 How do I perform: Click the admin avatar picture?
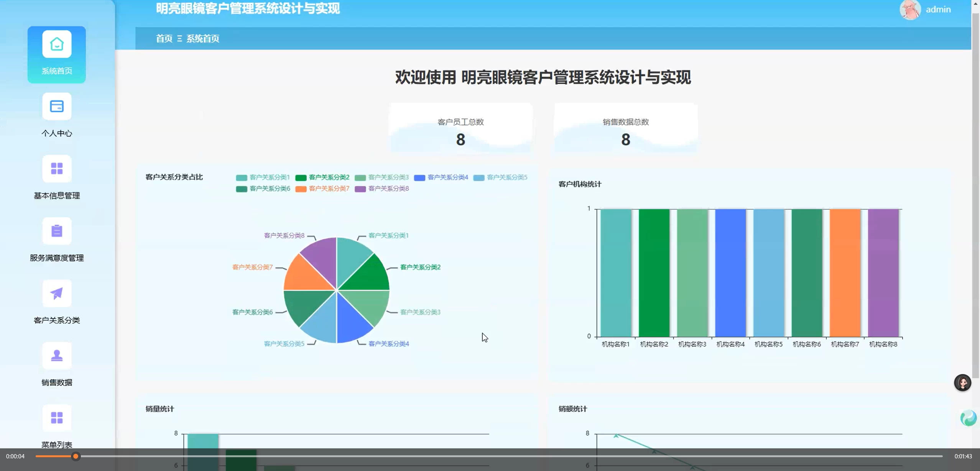click(x=910, y=9)
